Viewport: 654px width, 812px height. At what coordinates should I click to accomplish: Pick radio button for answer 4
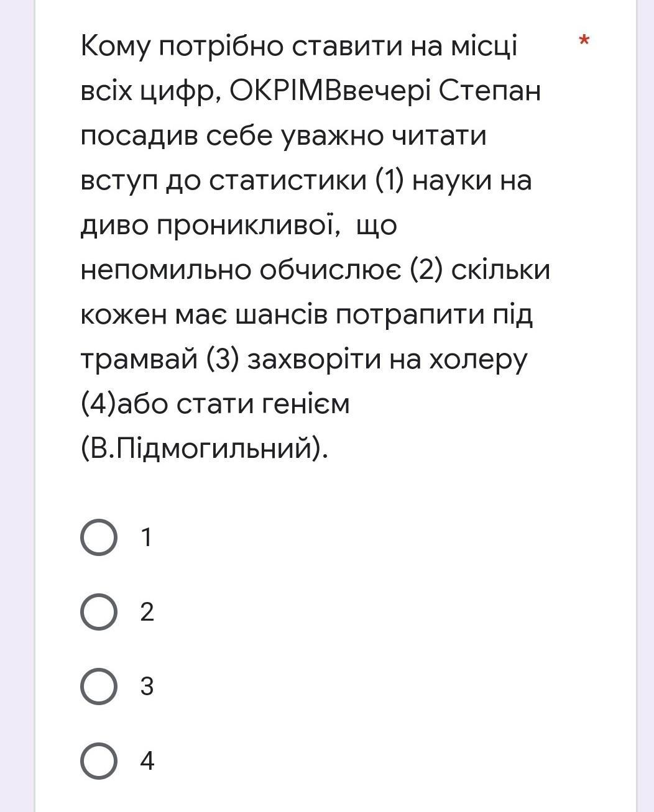(x=99, y=761)
